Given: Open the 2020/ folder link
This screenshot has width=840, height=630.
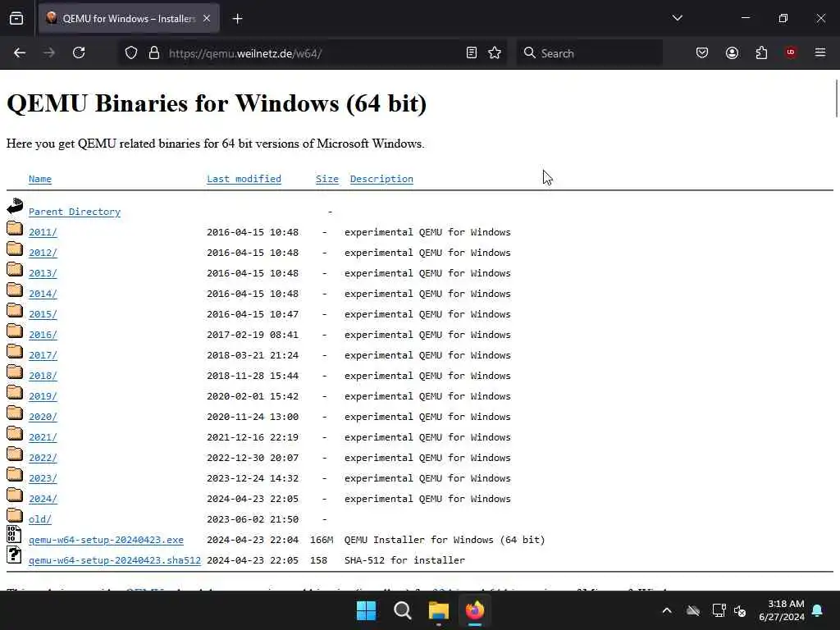Looking at the screenshot, I should 43,417.
